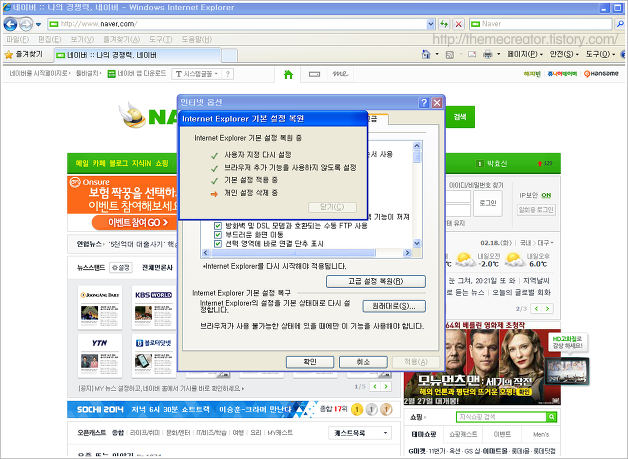Toggle the IP보안 ON switch
Viewport: 628px width, 459px height.
546,195
